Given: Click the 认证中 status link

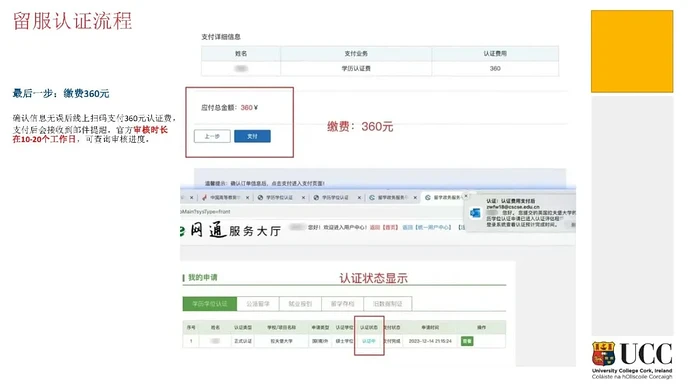Looking at the screenshot, I should 368,341.
